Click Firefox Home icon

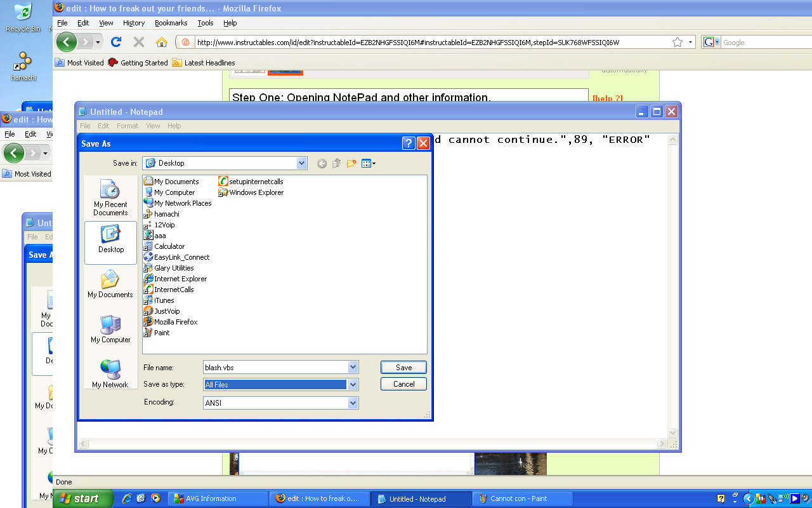(162, 43)
